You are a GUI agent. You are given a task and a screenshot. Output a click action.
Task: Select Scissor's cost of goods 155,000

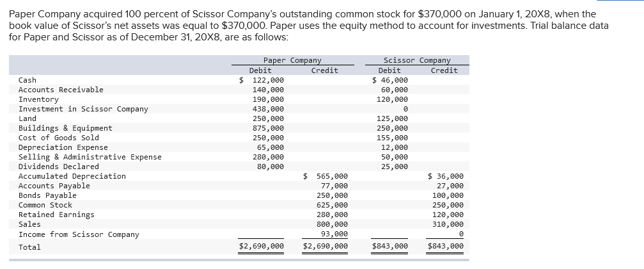392,138
